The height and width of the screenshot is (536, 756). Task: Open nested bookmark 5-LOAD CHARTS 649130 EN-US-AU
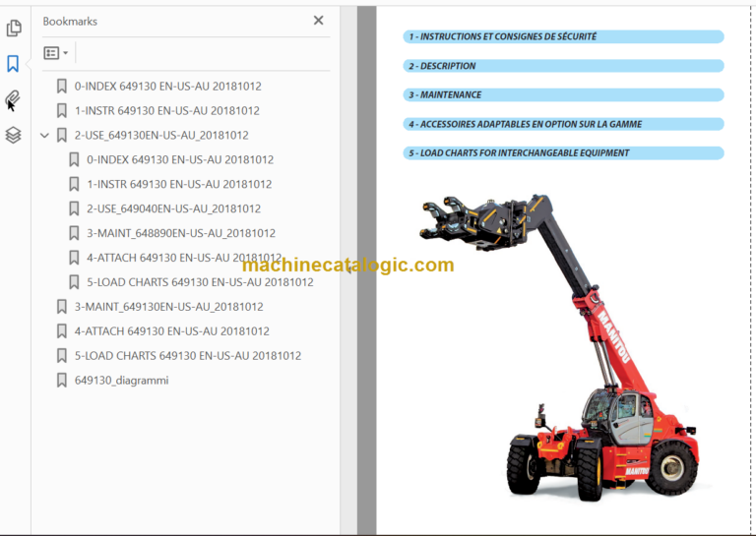click(x=200, y=282)
